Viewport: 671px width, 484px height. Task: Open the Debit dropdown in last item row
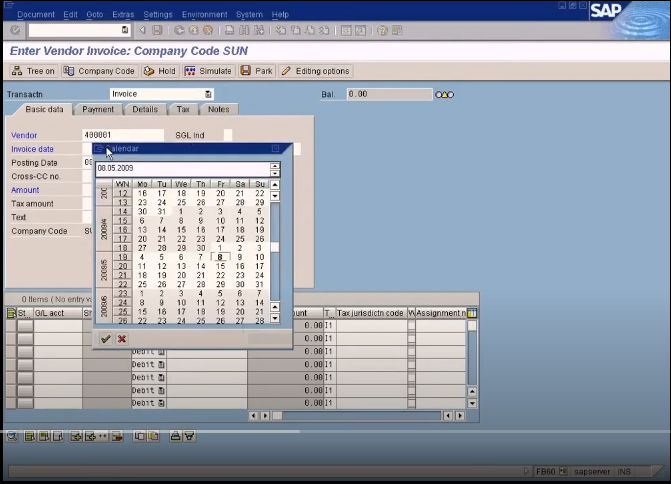coord(161,403)
